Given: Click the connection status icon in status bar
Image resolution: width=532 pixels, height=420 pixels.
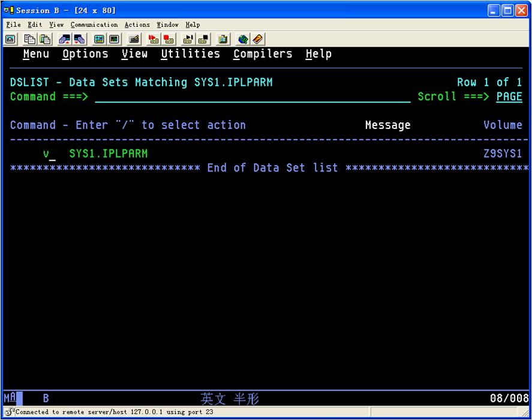Looking at the screenshot, I should (9, 412).
